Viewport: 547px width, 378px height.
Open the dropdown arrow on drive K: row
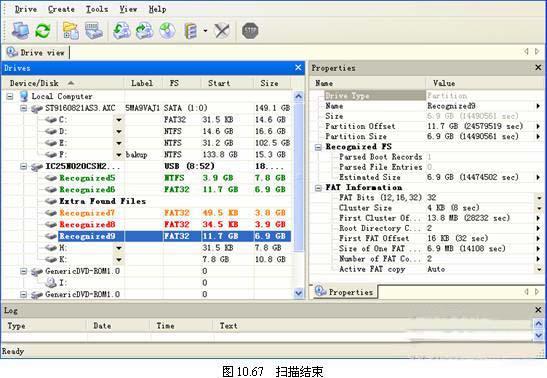point(119,259)
